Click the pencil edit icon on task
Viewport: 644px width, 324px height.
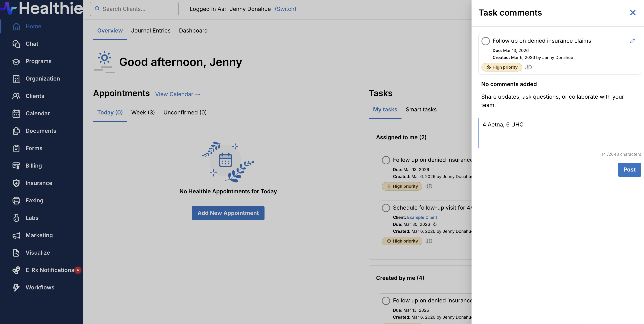[632, 41]
